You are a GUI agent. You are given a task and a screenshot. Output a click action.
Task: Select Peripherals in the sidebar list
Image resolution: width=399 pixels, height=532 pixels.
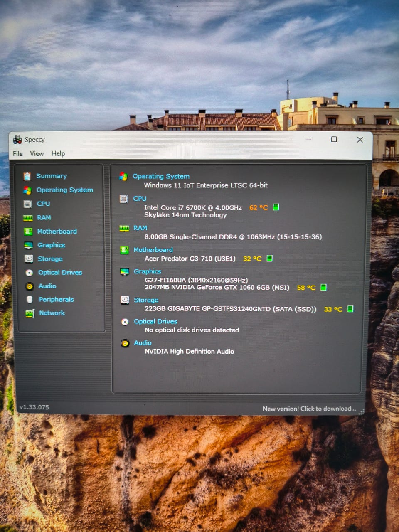pyautogui.click(x=57, y=299)
